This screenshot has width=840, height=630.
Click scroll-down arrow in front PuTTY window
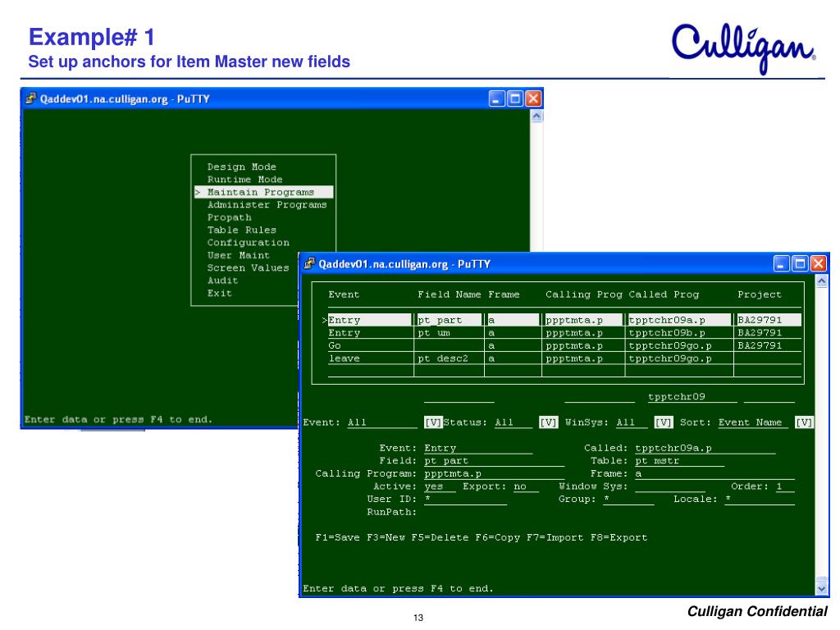822,587
